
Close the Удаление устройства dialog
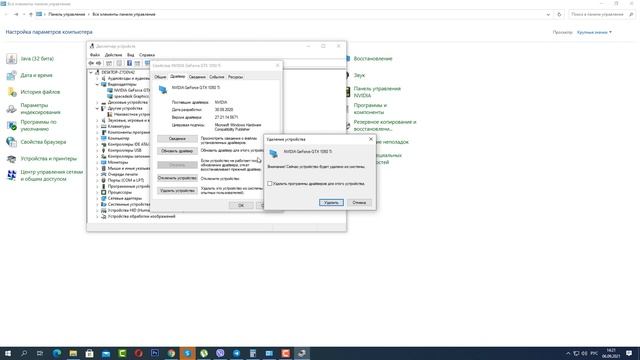point(371,139)
